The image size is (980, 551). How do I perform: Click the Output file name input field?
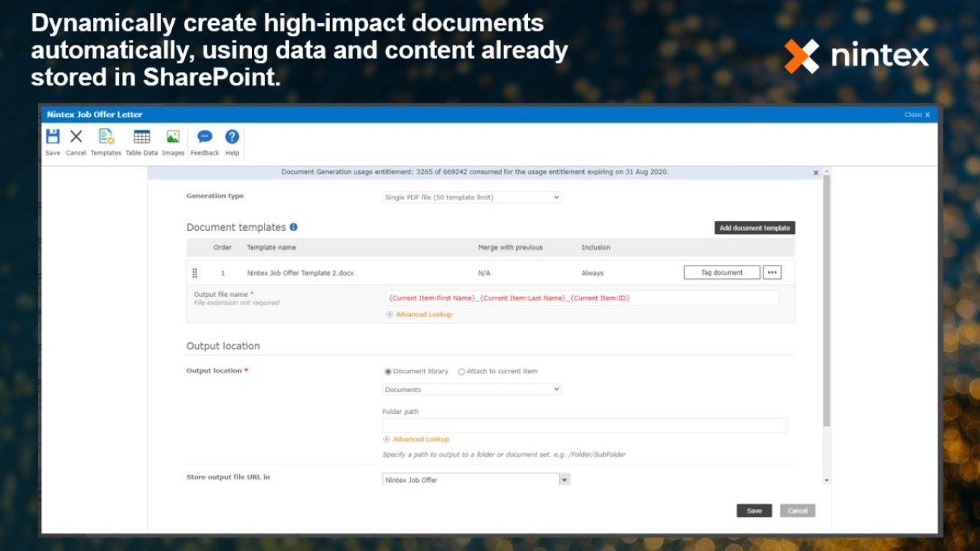click(x=582, y=298)
